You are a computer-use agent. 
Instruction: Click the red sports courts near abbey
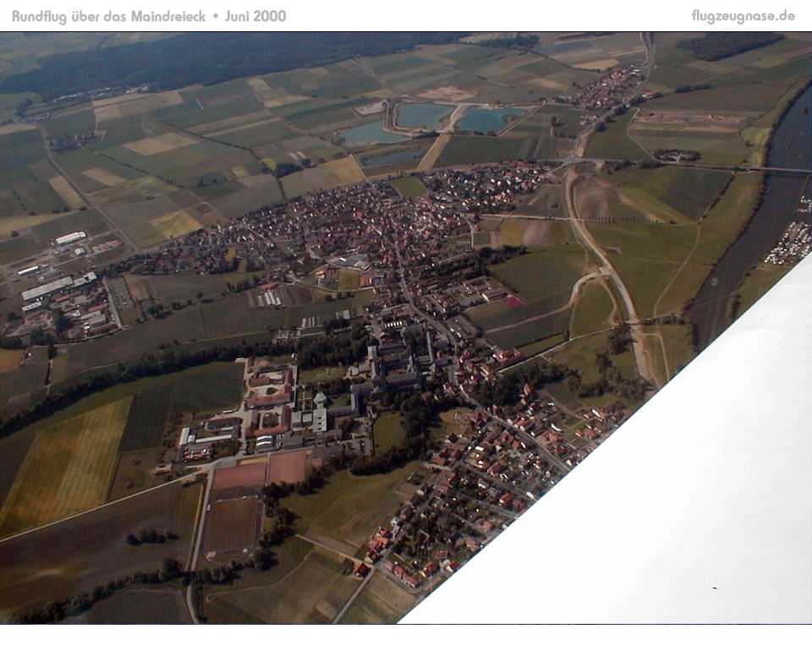click(x=261, y=471)
